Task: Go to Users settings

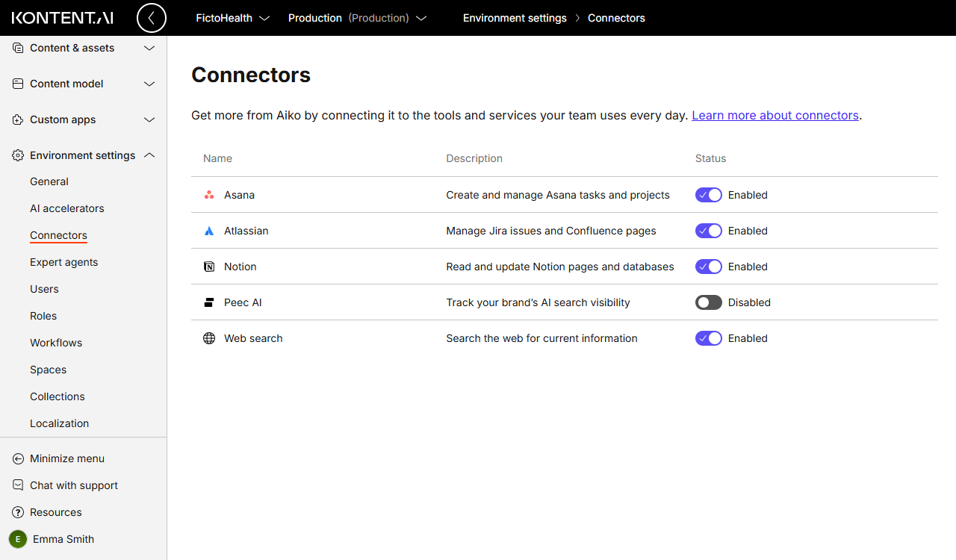Action: pos(44,289)
